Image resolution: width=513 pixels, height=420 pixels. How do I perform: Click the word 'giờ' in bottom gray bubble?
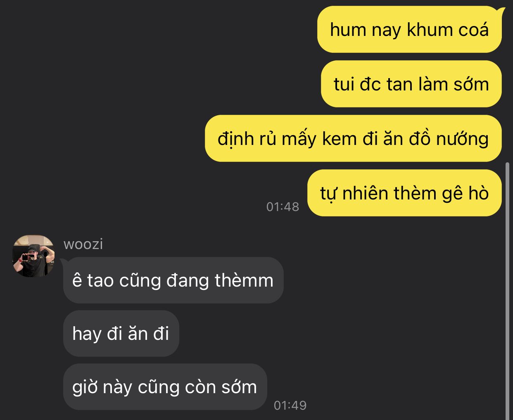[85, 388]
